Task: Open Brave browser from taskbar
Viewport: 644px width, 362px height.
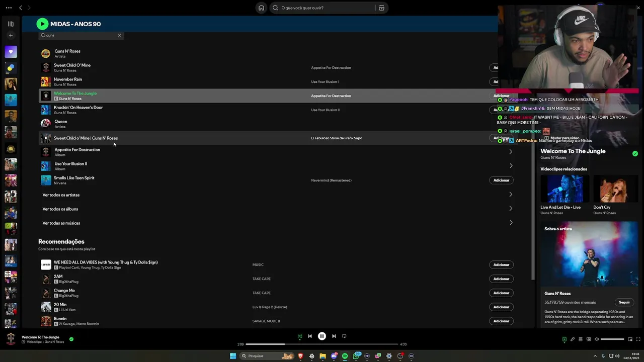Action: coord(300,356)
